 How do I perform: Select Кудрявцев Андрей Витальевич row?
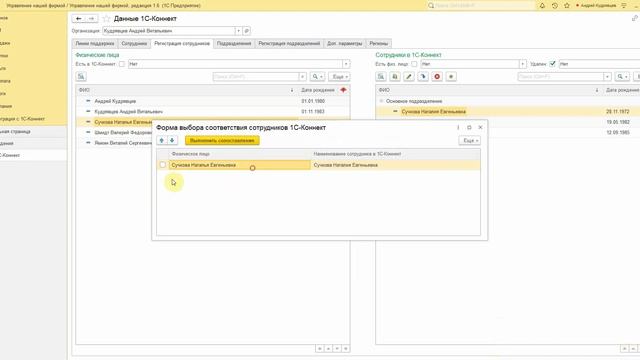(x=213, y=111)
